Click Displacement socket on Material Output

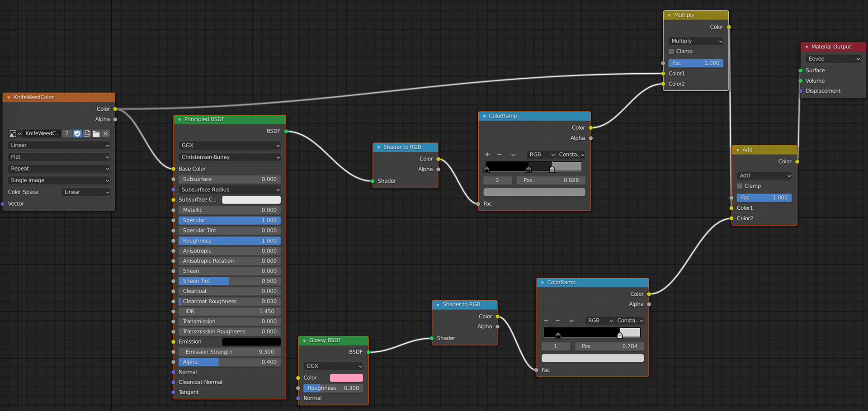801,91
